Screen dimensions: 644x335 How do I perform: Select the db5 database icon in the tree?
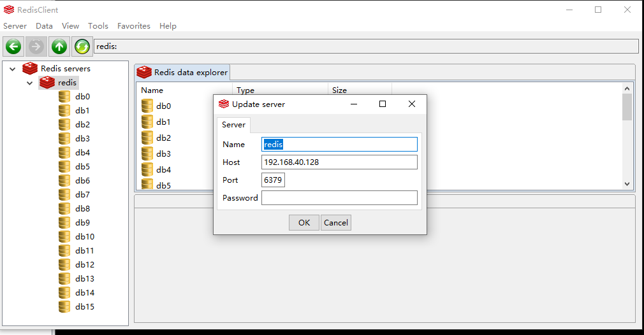coord(64,166)
